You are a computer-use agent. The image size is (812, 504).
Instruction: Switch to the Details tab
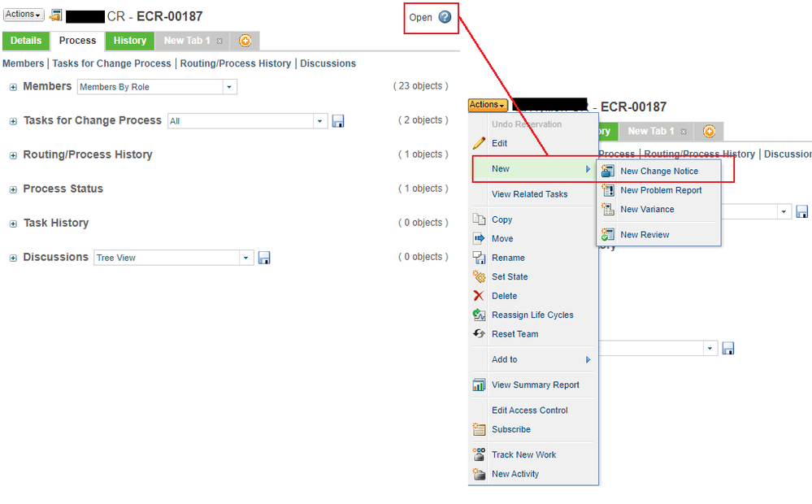coord(26,41)
